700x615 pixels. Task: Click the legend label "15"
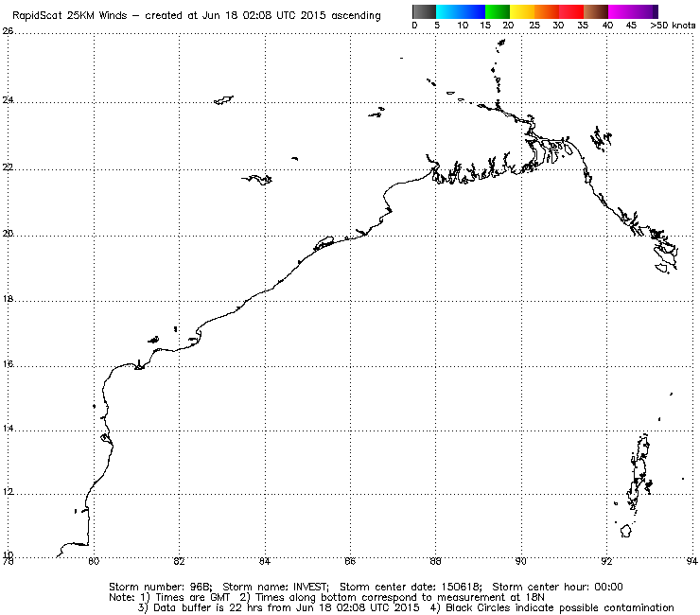(485, 26)
